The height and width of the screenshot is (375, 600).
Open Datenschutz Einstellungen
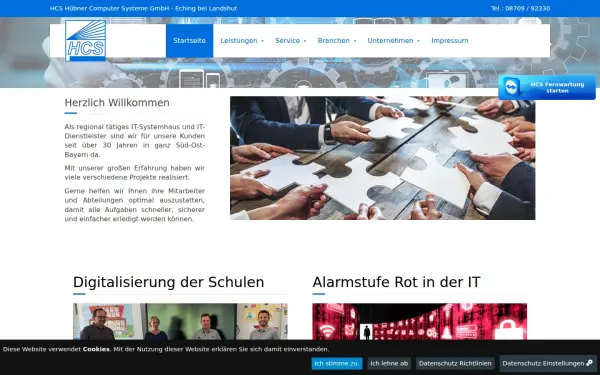[548, 363]
